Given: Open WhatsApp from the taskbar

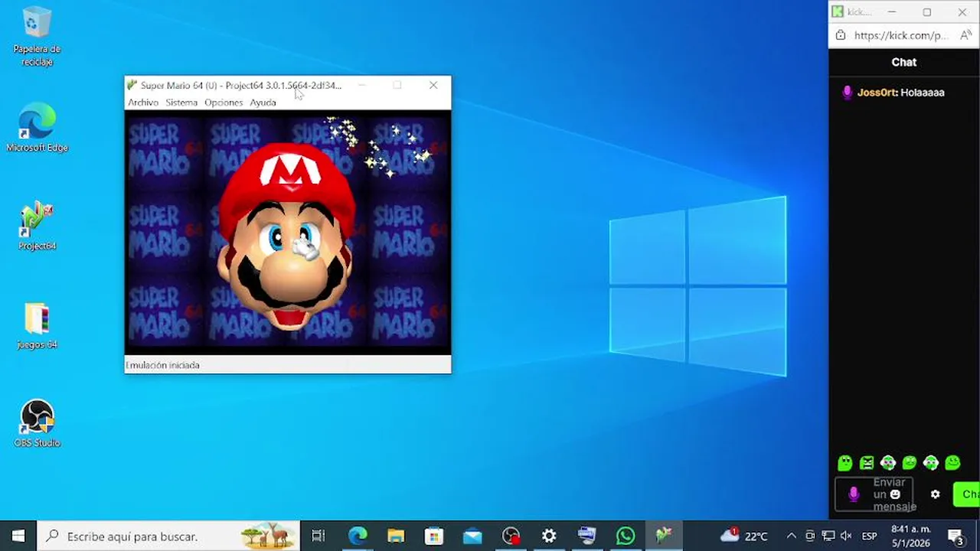Looking at the screenshot, I should click(626, 536).
